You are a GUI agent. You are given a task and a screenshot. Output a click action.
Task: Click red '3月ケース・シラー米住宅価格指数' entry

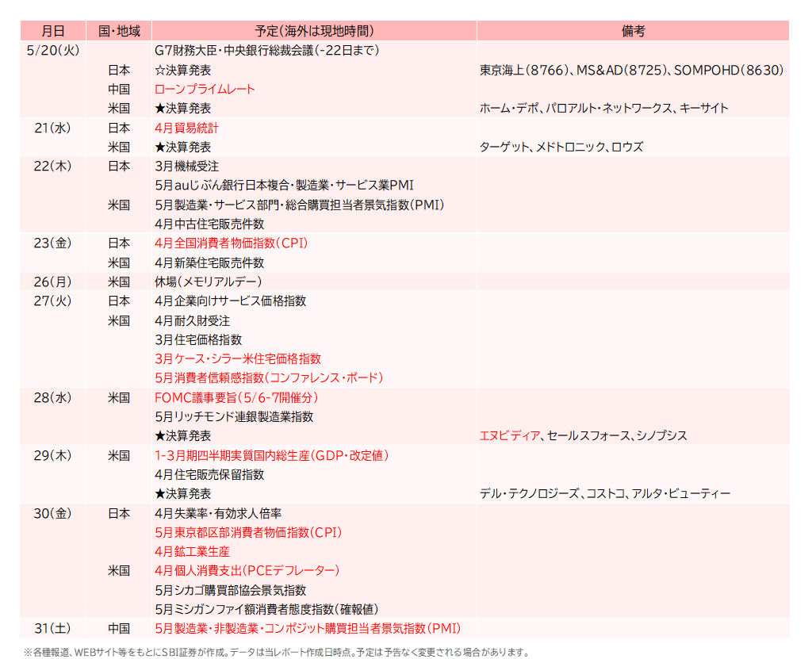pos(238,359)
